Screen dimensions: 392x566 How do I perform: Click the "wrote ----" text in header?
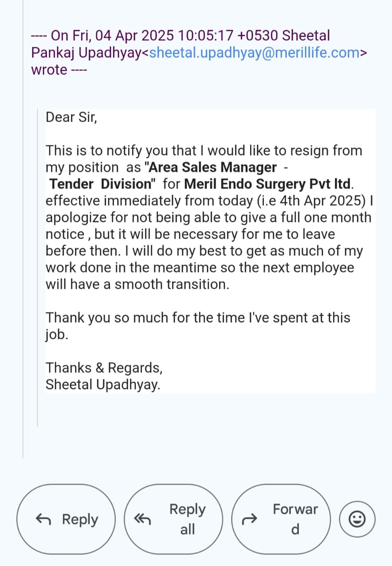(x=59, y=69)
